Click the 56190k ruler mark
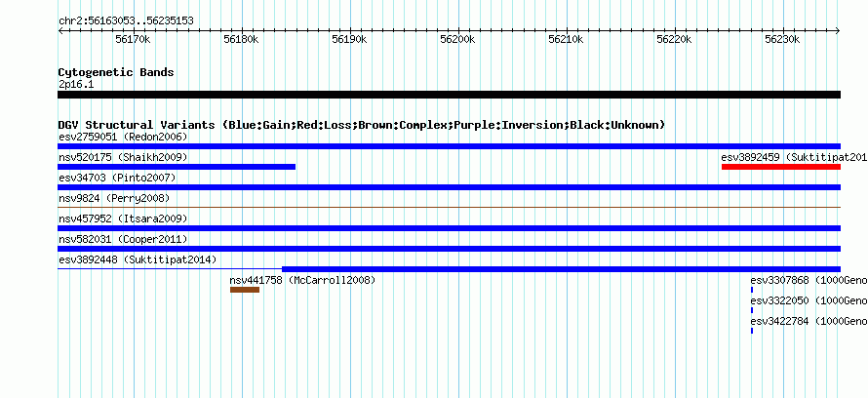 pos(349,39)
